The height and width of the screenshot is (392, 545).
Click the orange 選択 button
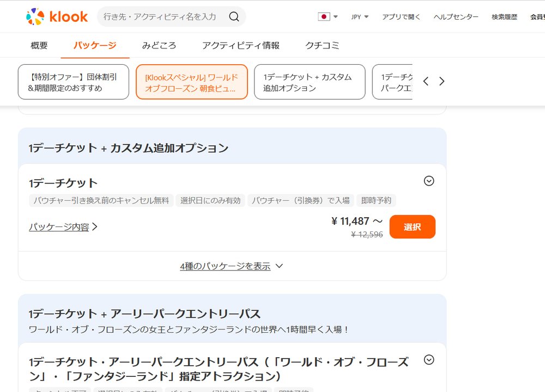coord(412,226)
